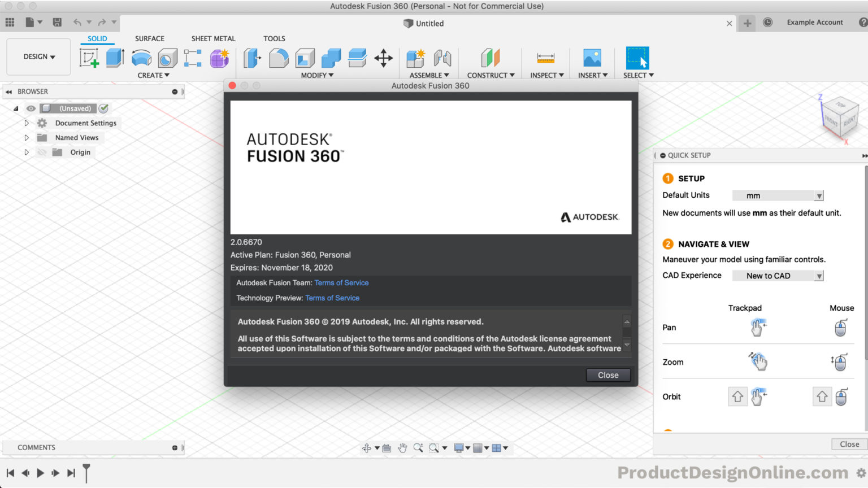Switch to the SHEET METAL tab
This screenshot has width=868, height=488.
213,38
